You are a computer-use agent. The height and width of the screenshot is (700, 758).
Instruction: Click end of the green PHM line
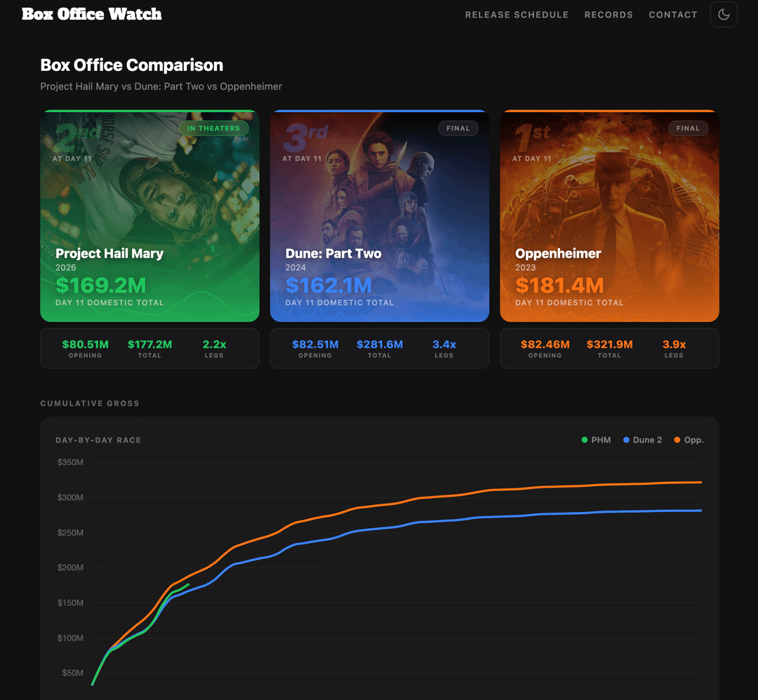click(188, 584)
